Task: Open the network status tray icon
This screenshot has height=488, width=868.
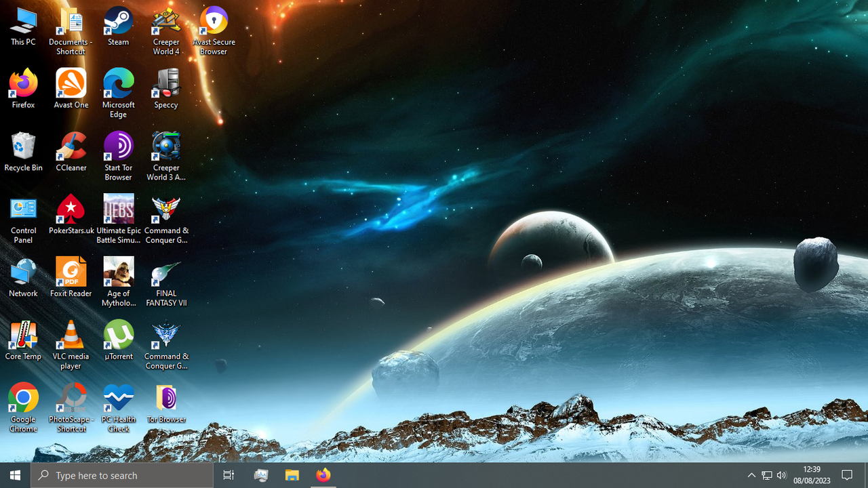Action: [x=767, y=475]
